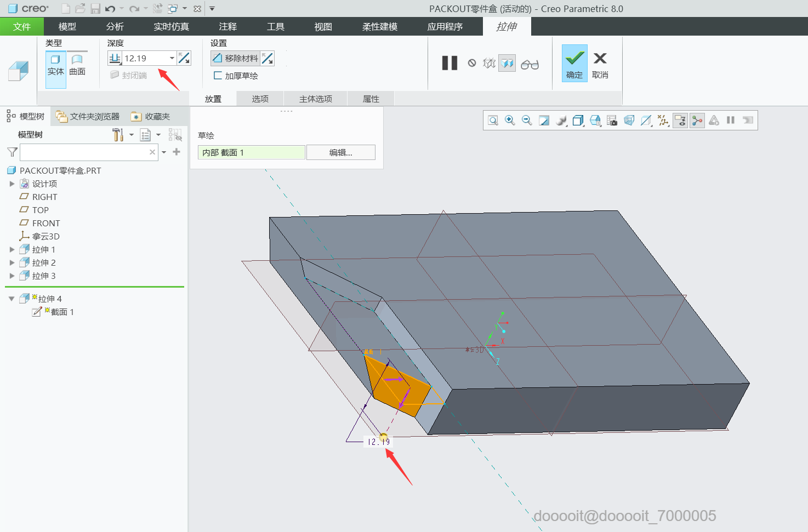This screenshot has width=808, height=532.
Task: Expand the 设计项 tree node
Action: (12, 184)
